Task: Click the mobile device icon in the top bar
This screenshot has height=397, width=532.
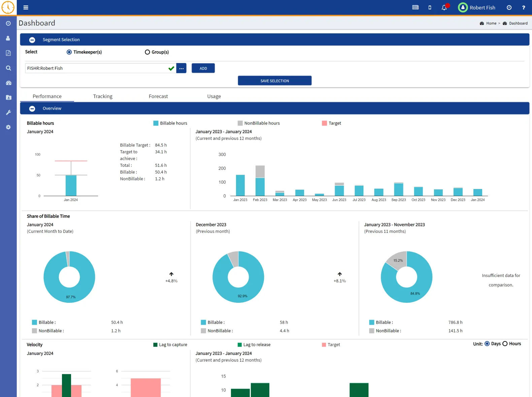Action: pyautogui.click(x=430, y=7)
